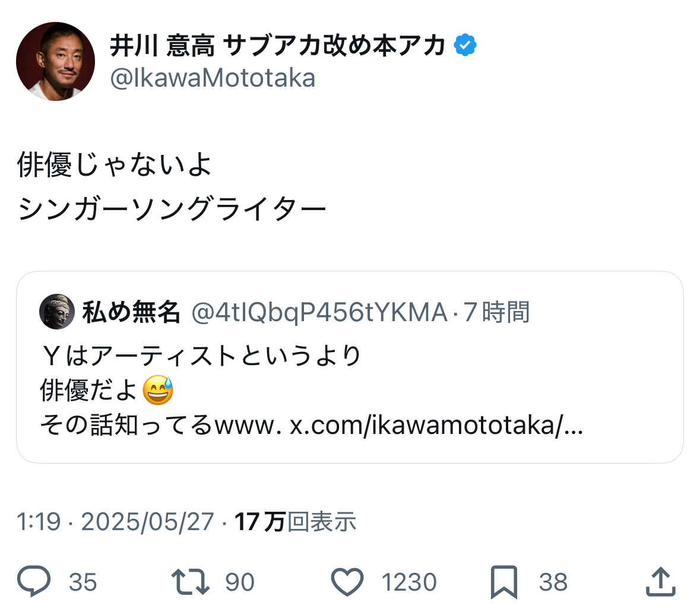Open the author's profile picture

tap(55, 61)
